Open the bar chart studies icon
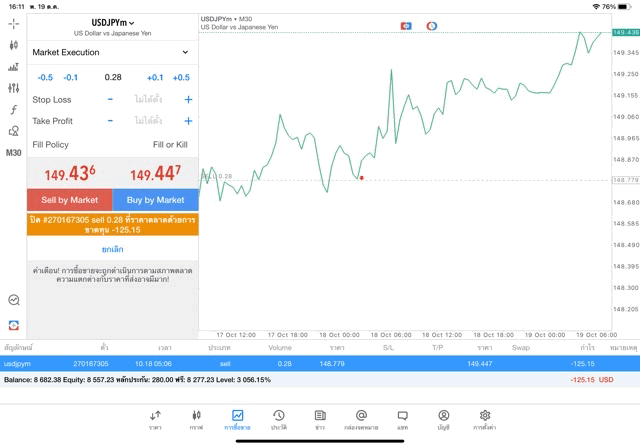 tap(13, 67)
